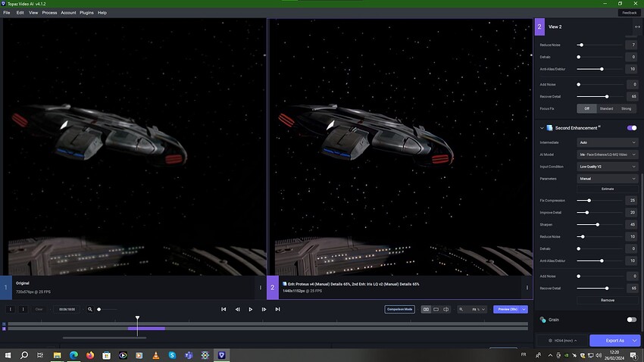Open VLC media player from the taskbar
The image size is (644, 362).
point(155,355)
